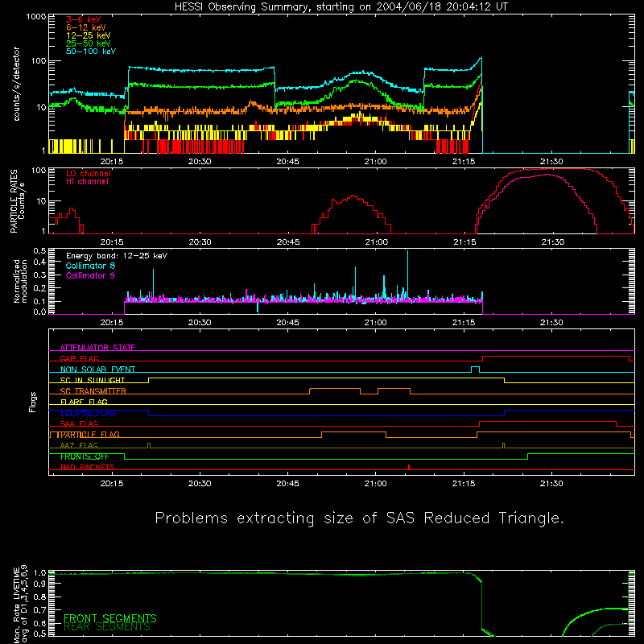This screenshot has height=644, width=644.
Task: Click the NON_SOLAR_EVENT pulse near 21:17
Action: (475, 369)
